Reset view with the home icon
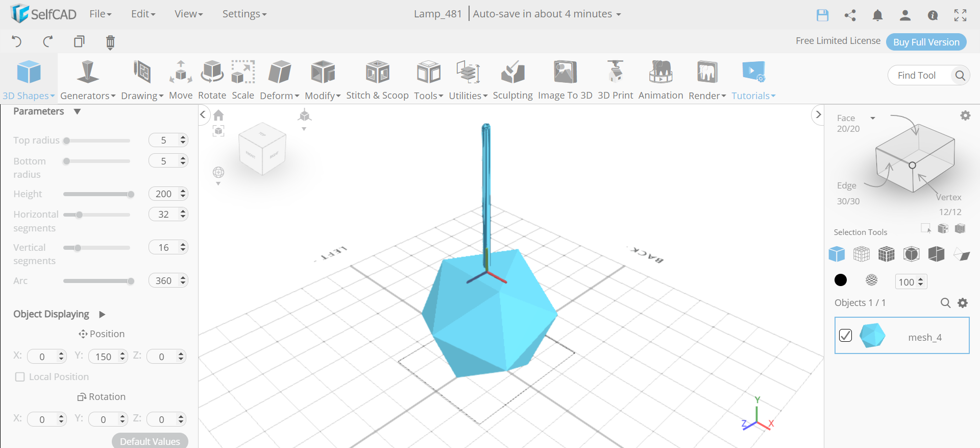Image resolution: width=980 pixels, height=448 pixels. click(218, 115)
